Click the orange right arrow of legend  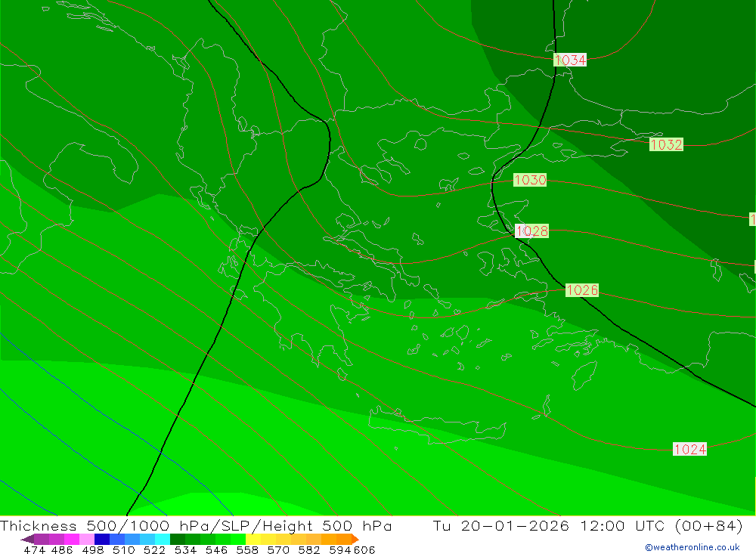point(355,539)
